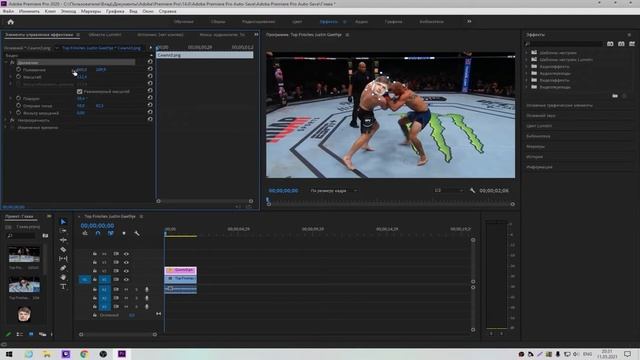This screenshot has width=640, height=360.
Task: Switch Project panel to freeform view
Action: point(42,334)
